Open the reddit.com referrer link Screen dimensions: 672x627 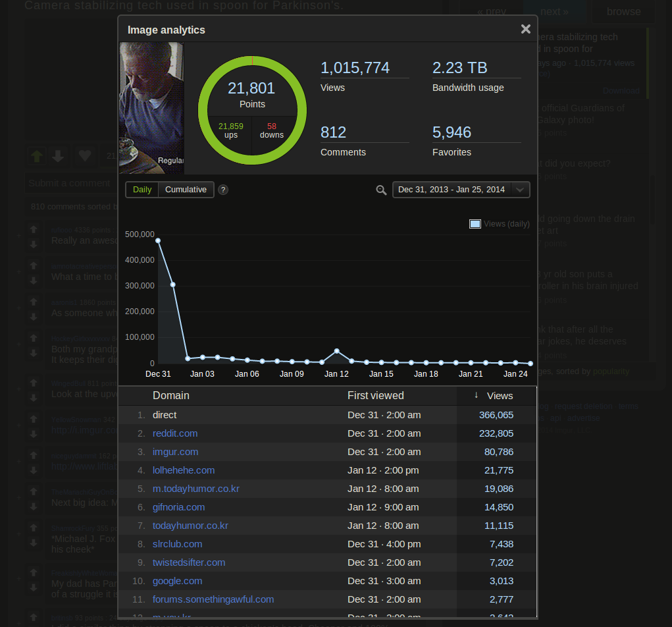pyautogui.click(x=175, y=433)
